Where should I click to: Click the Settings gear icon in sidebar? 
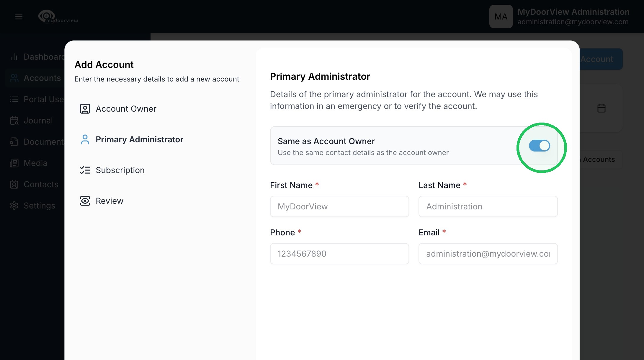(14, 206)
